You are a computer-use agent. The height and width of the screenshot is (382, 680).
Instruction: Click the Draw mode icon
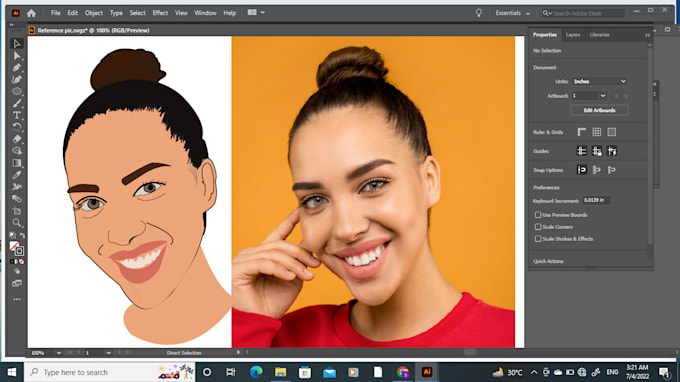pos(17,271)
